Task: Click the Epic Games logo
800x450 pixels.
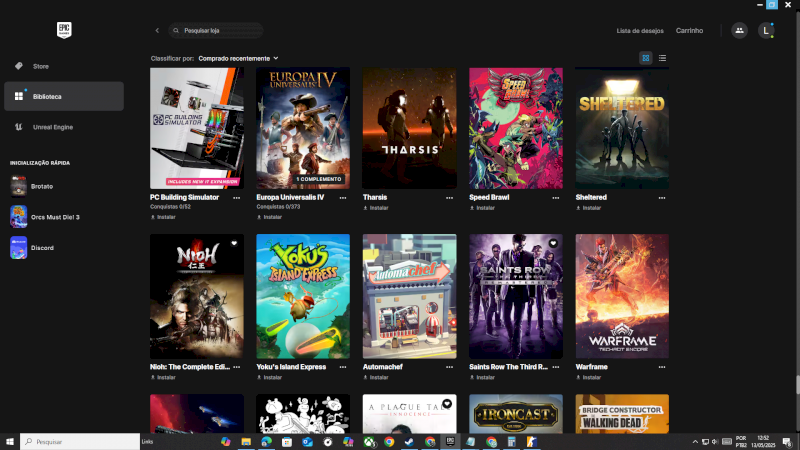Action: click(x=64, y=30)
